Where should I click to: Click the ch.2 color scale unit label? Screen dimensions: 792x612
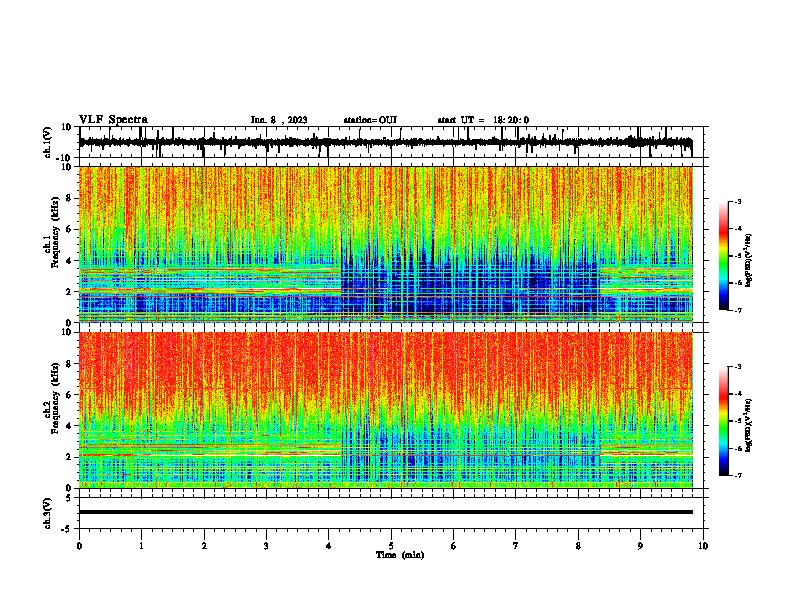749,425
